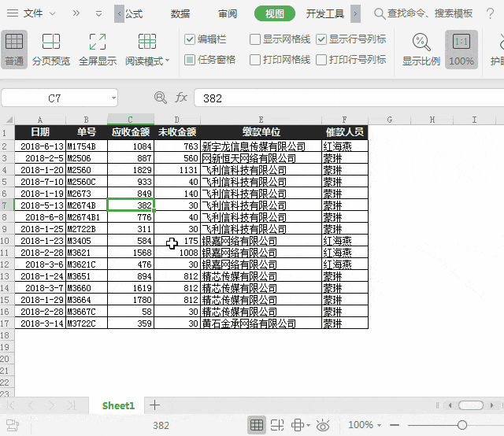504x436 pixels.
Task: Toggle the print gridlines (打印网格线) checkbox
Action: pos(255,60)
